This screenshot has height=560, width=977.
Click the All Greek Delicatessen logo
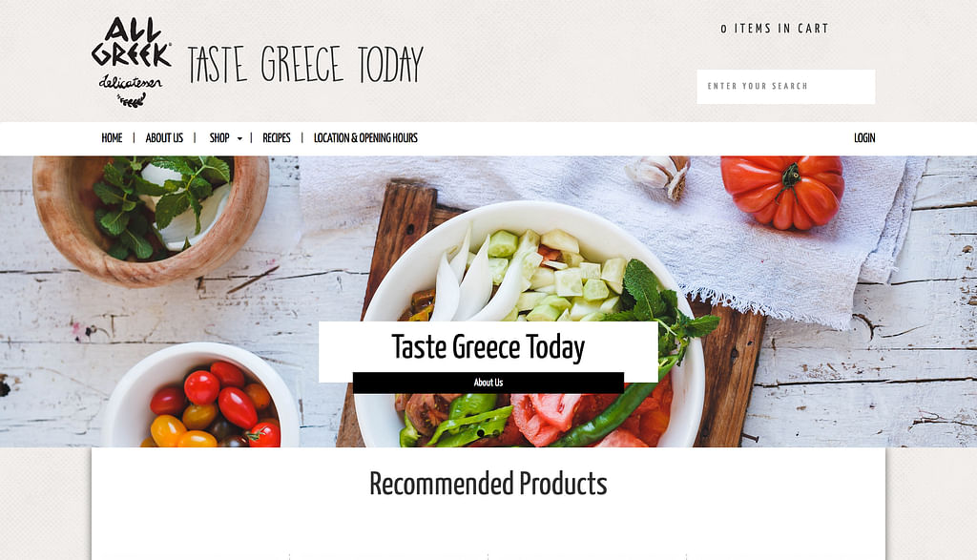coord(132,62)
